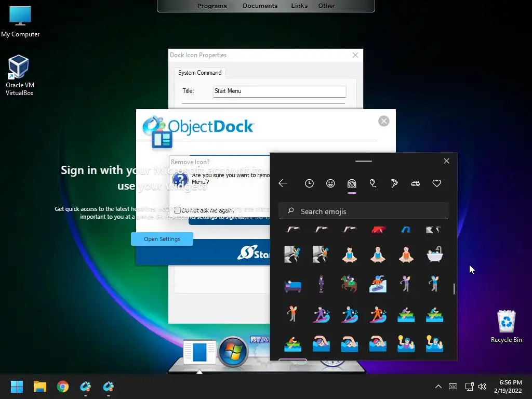Pick the surfer emoji in orange wetsuit

pyautogui.click(x=378, y=314)
